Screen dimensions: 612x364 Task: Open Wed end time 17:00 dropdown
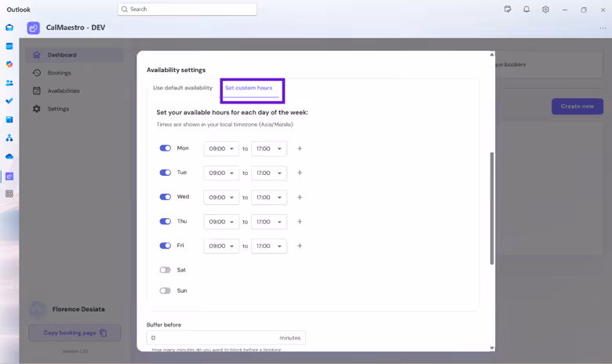click(269, 198)
